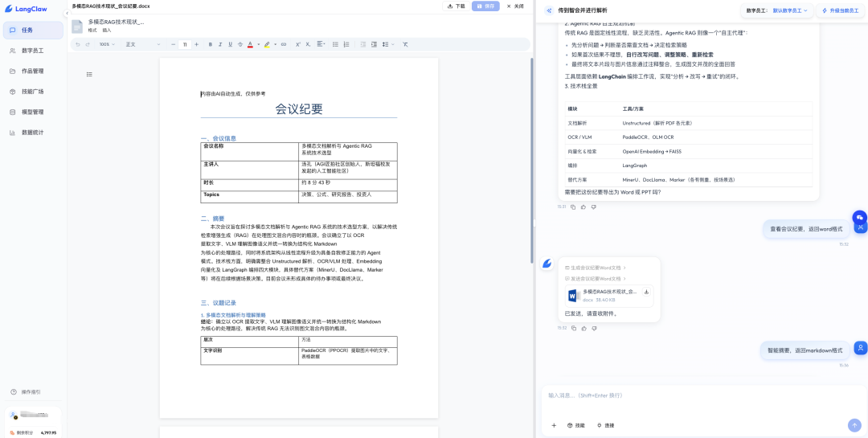868x438 pixels.
Task: Open the text alignment dropdown
Action: 321,44
